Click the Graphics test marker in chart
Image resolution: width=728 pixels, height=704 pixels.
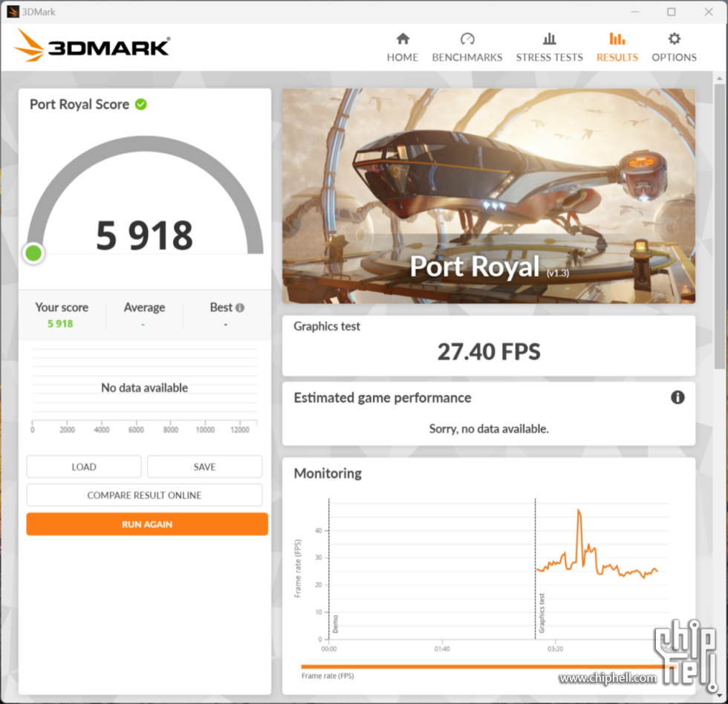tap(542, 613)
